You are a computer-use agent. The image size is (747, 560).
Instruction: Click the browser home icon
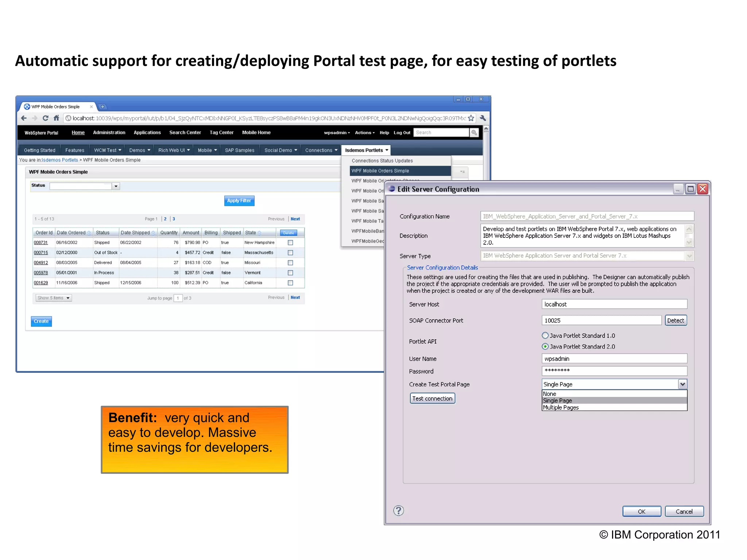click(x=56, y=118)
